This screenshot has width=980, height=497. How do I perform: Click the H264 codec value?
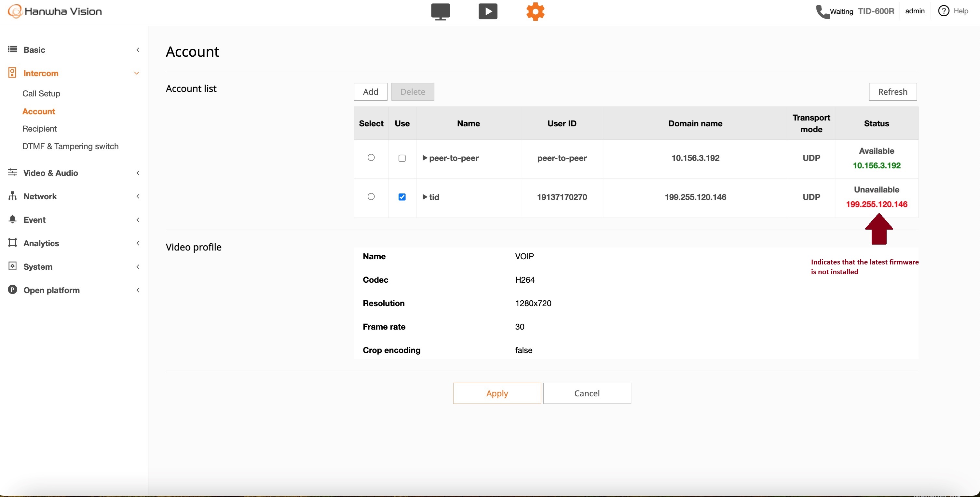click(x=524, y=280)
